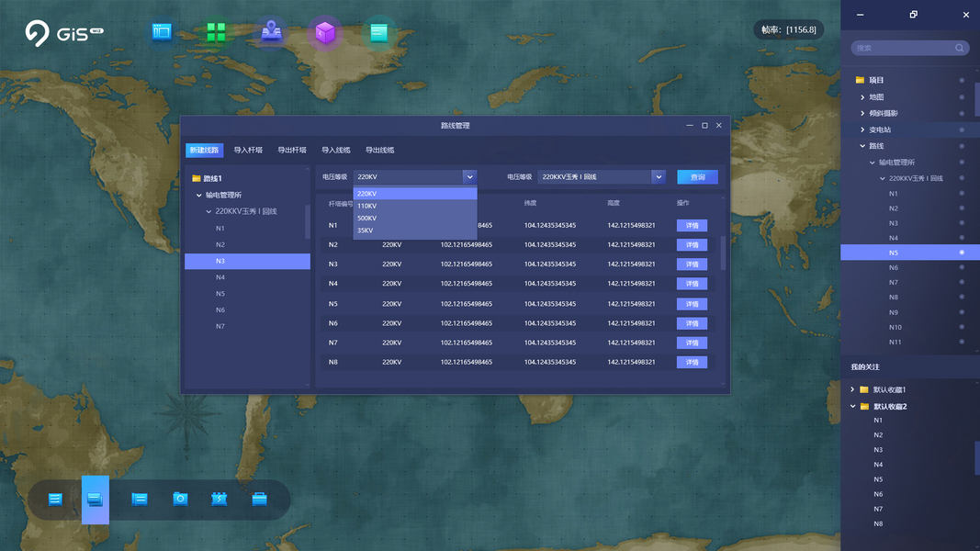
Task: Click the third list icon in bottom dock
Action: click(x=140, y=500)
